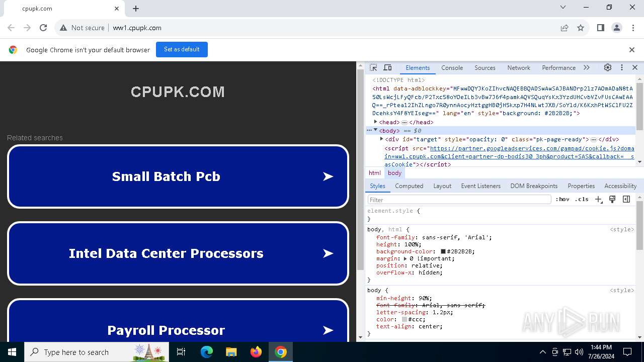Switch to the Performance tab

click(x=558, y=67)
